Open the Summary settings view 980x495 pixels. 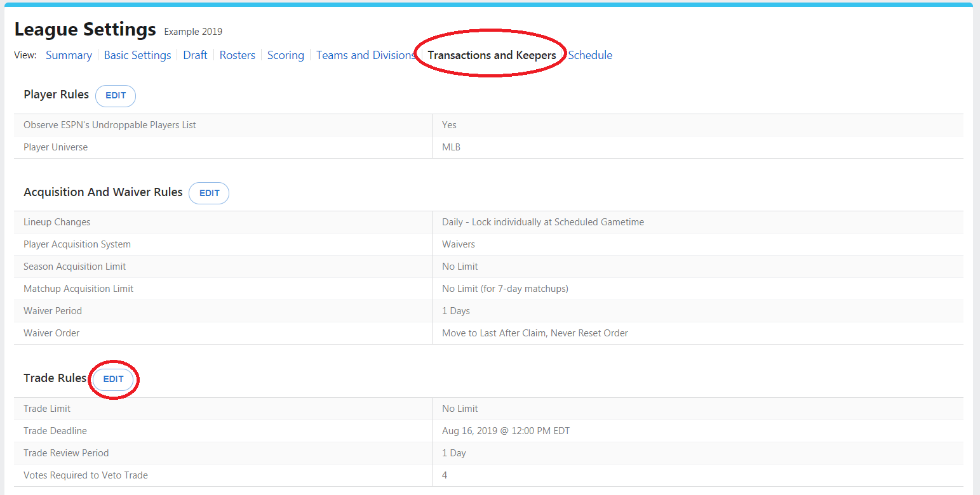69,55
